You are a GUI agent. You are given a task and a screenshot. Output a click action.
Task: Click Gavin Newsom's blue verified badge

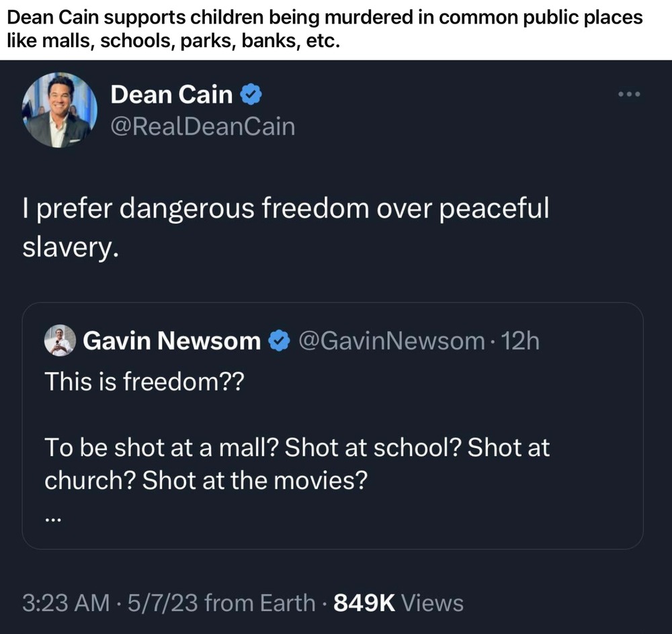(278, 342)
